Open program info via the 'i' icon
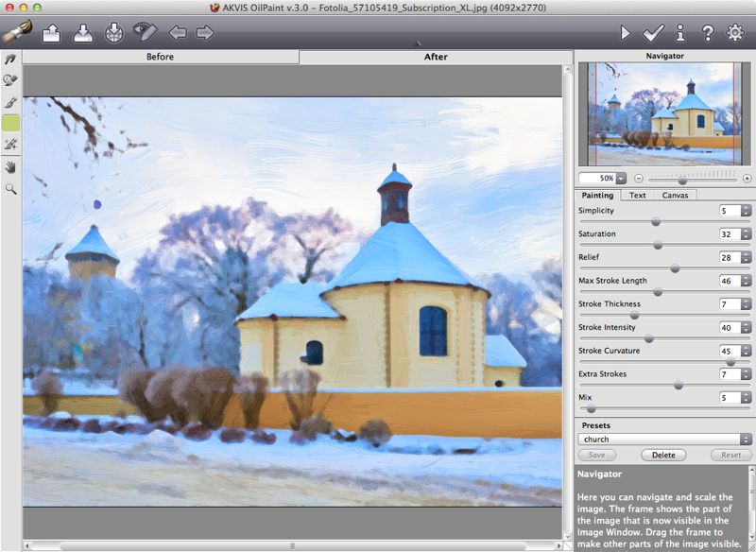 pyautogui.click(x=680, y=33)
